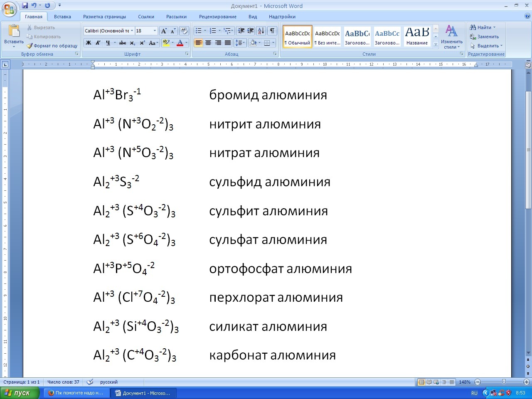Screen dimensions: 532x399
Task: Switch to the Вставка ribbon tab
Action: [x=62, y=17]
